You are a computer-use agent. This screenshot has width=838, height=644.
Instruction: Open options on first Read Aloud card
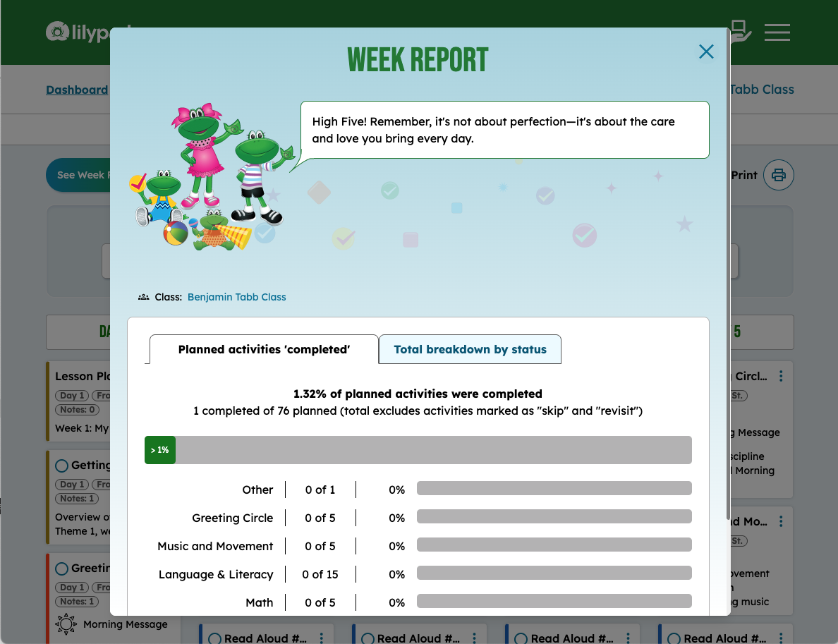[x=321, y=638]
